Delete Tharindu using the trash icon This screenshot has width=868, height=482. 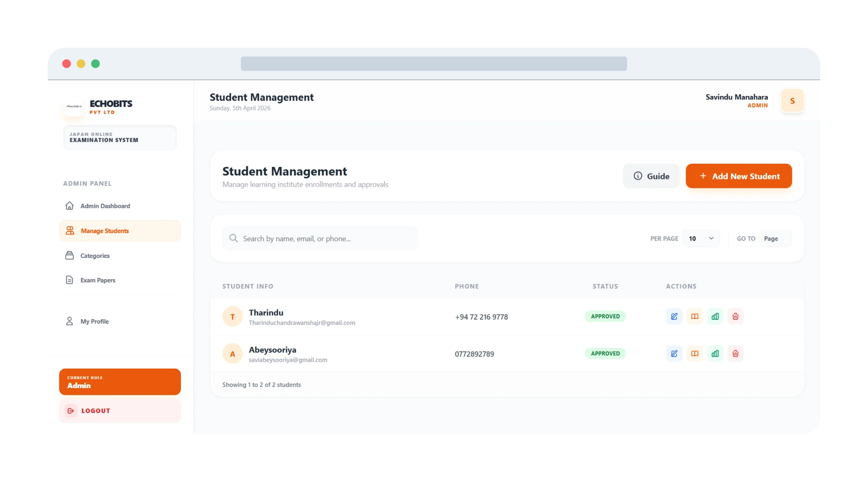click(x=735, y=316)
